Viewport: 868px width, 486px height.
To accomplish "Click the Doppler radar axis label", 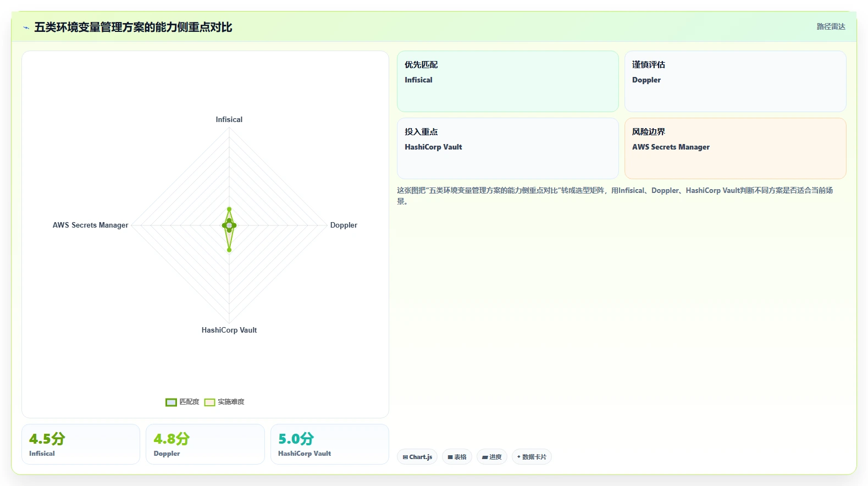I will tap(344, 225).
